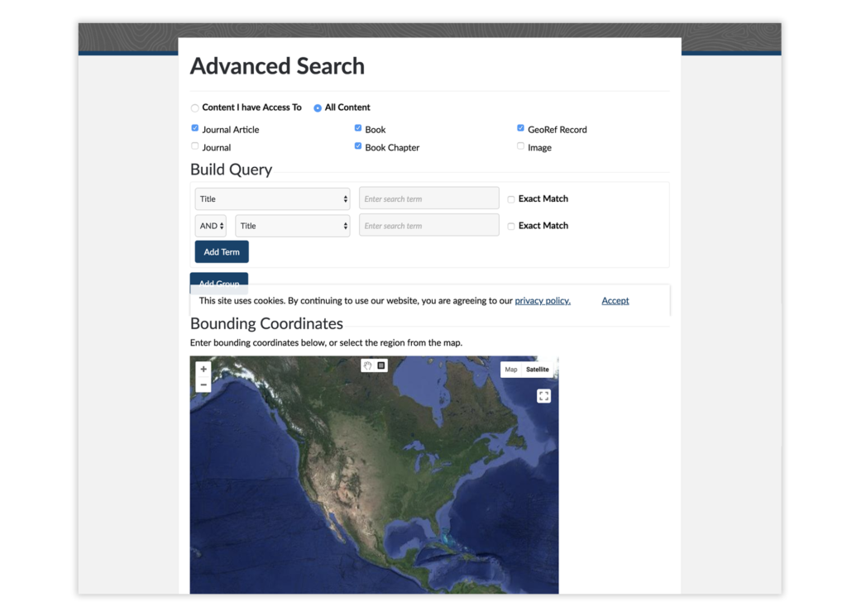Screen dimensions: 847x616
Task: Accept the cookie notice
Action: click(615, 301)
